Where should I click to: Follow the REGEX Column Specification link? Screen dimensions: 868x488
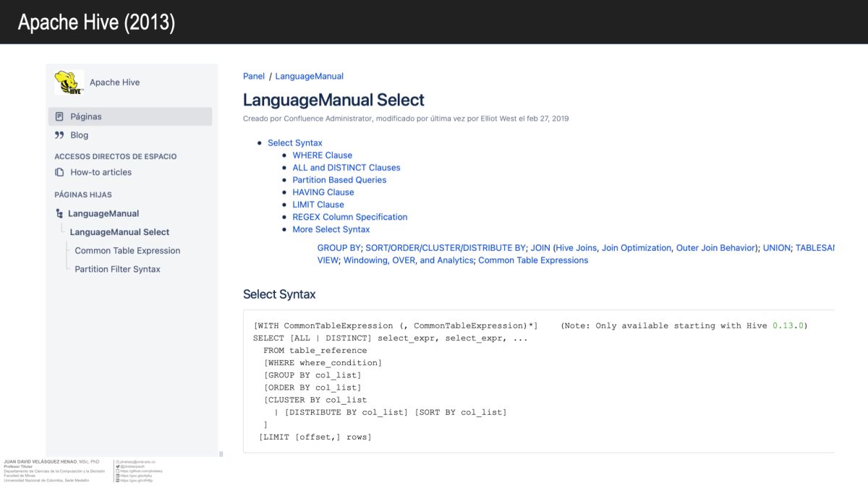350,216
